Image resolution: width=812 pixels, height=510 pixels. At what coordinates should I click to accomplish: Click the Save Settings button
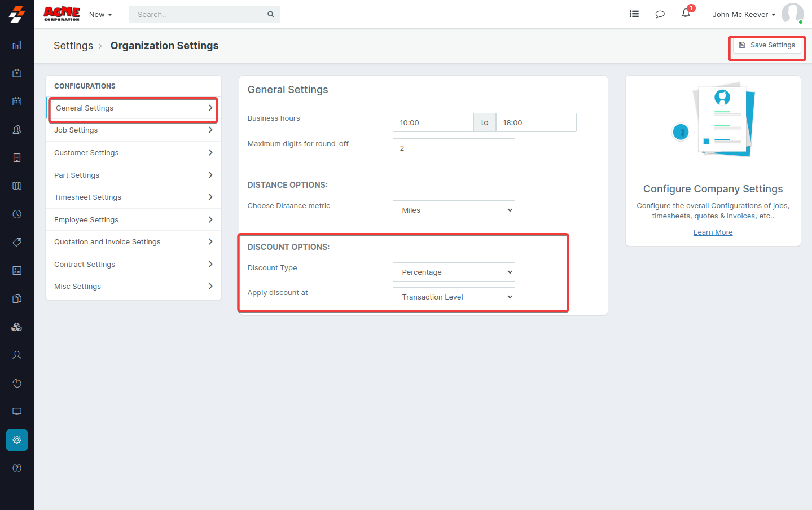coord(766,45)
